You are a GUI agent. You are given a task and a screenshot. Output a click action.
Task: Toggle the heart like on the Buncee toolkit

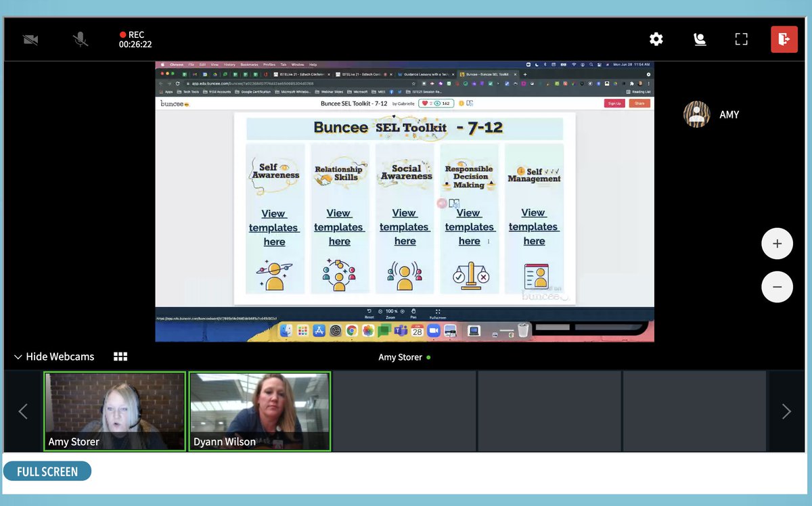(x=424, y=103)
